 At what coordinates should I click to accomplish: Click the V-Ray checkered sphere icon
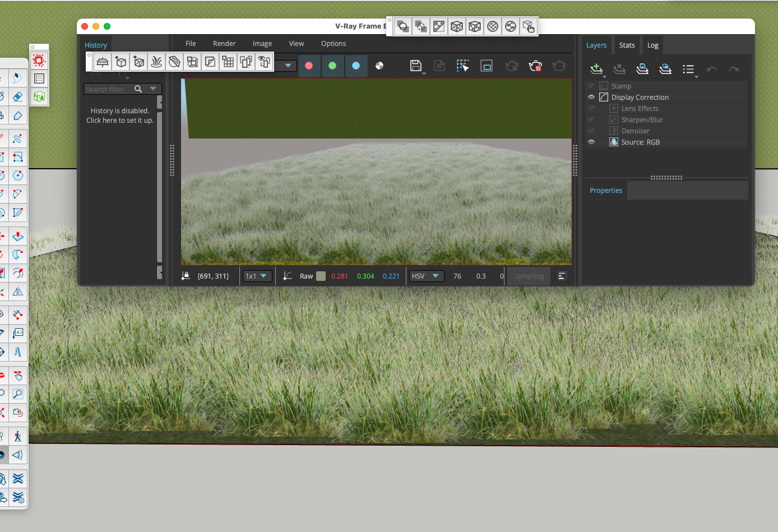pos(493,26)
